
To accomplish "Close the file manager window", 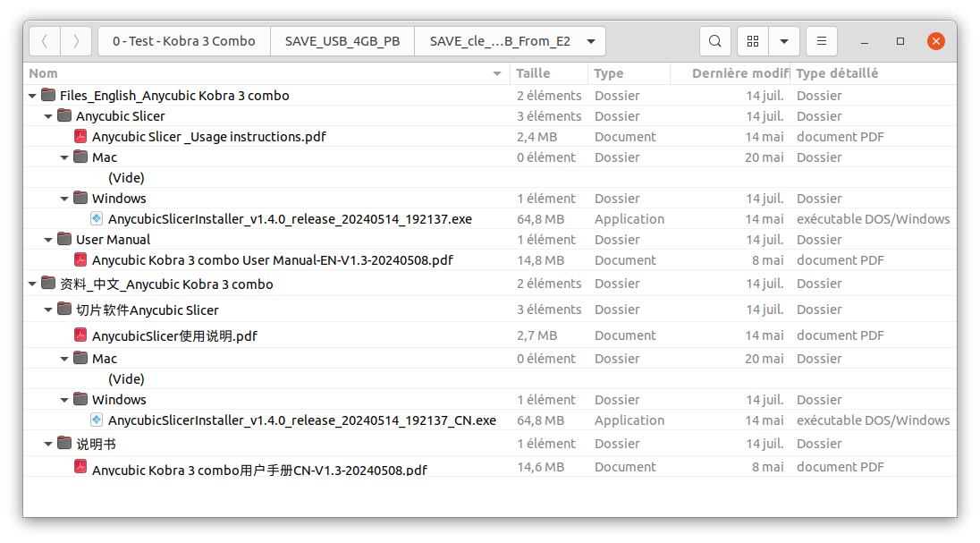I will 936,41.
